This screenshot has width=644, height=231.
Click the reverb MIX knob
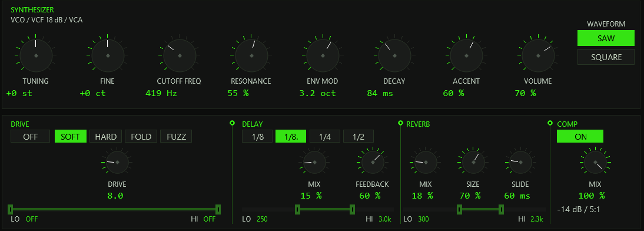[426, 163]
